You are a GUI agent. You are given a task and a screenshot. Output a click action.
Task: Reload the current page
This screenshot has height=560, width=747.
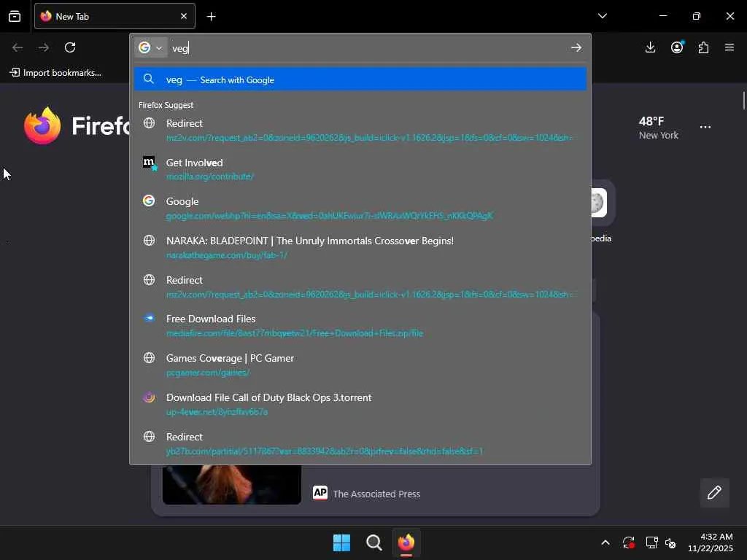pyautogui.click(x=70, y=47)
